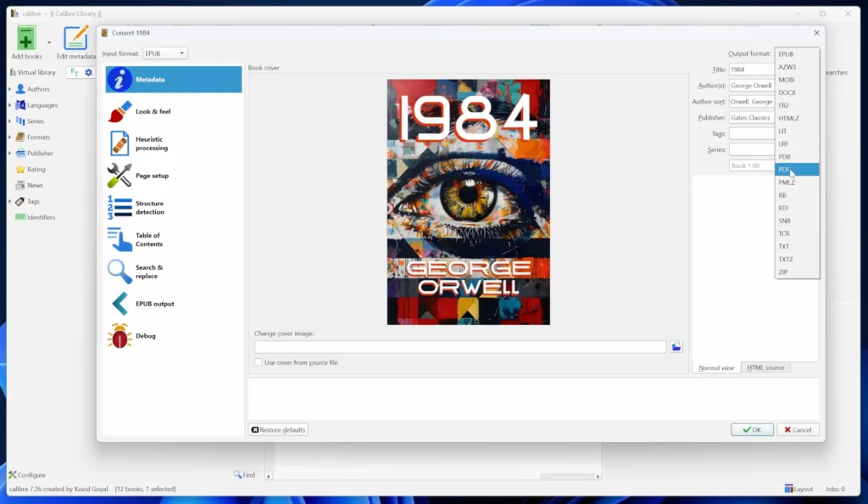Screen dimensions: 868x504
Task: Click the Page setup wrench-screwdriver icon
Action: click(x=120, y=176)
